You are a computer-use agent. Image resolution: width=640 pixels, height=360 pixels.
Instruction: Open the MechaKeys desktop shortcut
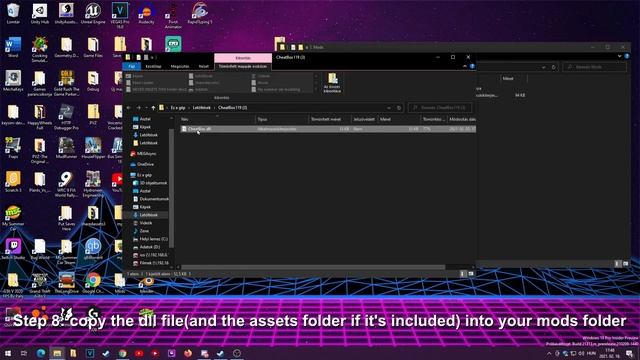point(13,81)
